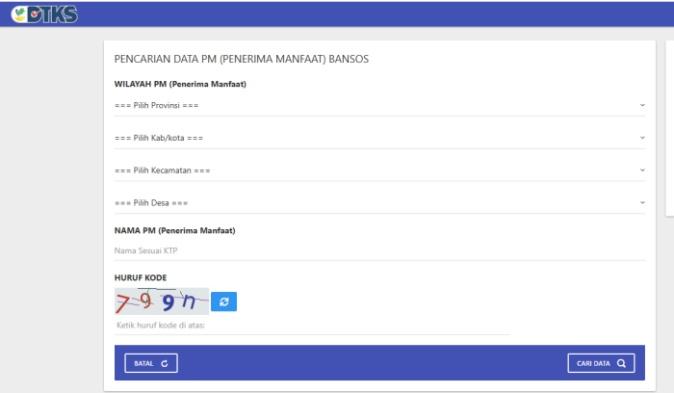Open the Pilih Provinsi dropdown
This screenshot has width=674, height=393.
click(380, 106)
